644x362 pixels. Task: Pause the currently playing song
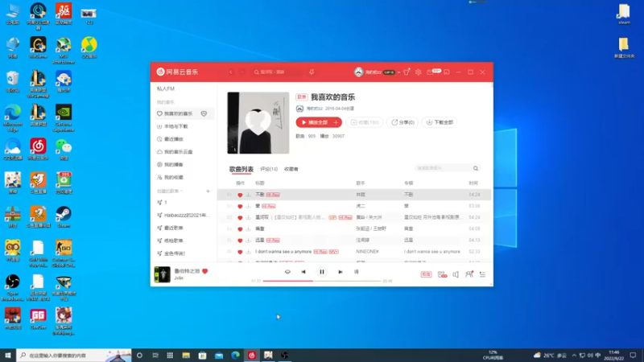(322, 272)
